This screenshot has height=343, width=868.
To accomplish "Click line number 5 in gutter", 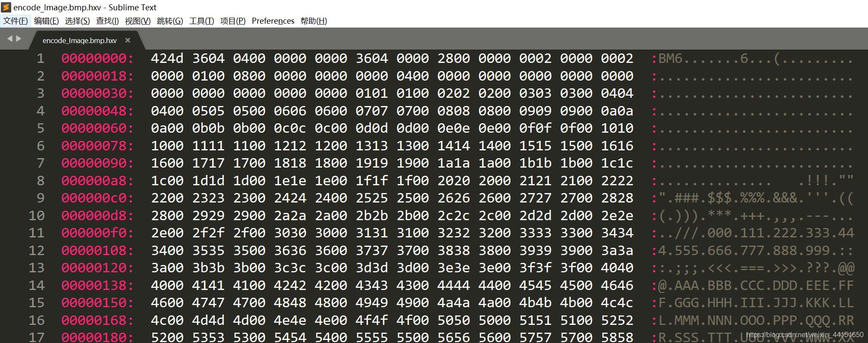I will [x=41, y=128].
